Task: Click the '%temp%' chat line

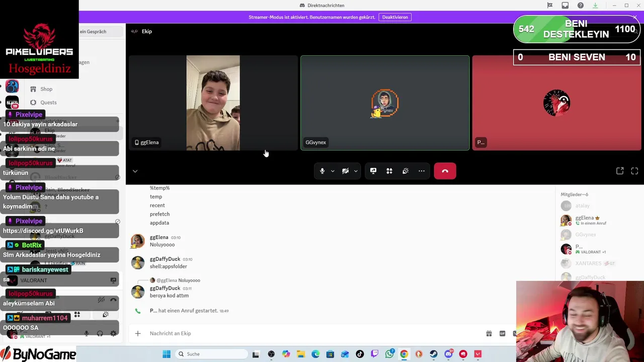Action: coord(159,188)
